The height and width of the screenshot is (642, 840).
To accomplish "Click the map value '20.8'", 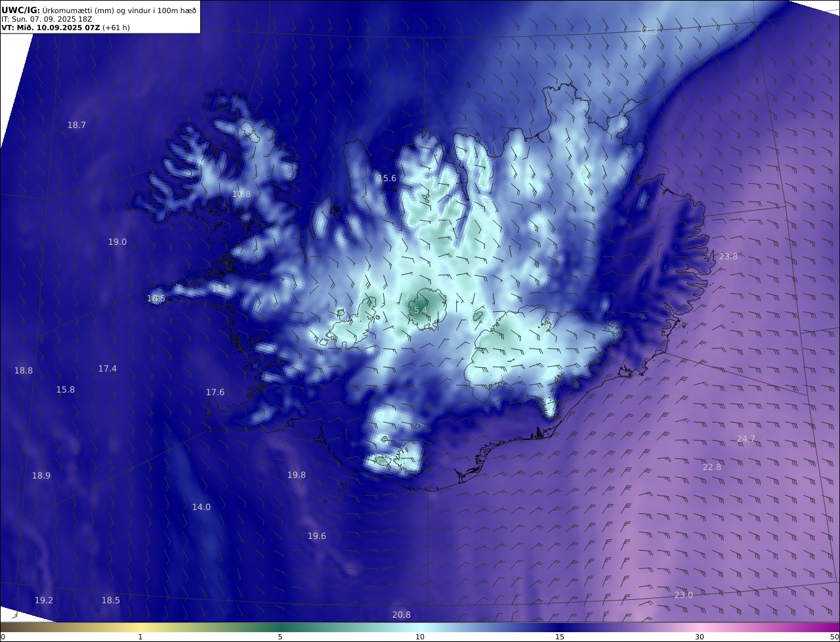I will [402, 614].
